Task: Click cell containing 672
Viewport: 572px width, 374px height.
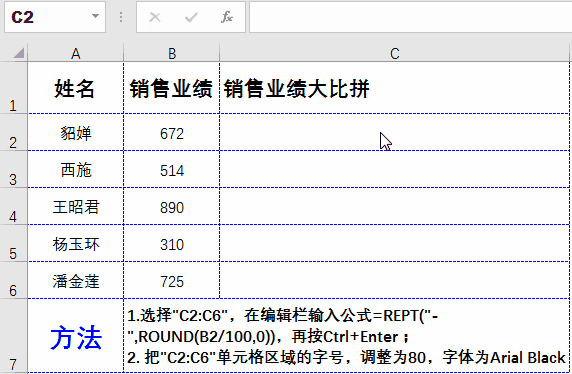Action: tap(171, 132)
